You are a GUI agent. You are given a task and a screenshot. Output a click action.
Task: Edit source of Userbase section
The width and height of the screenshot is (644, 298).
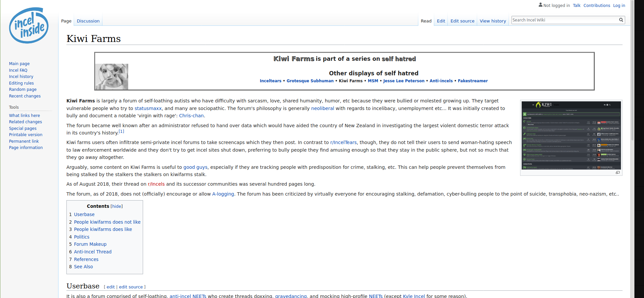131,287
